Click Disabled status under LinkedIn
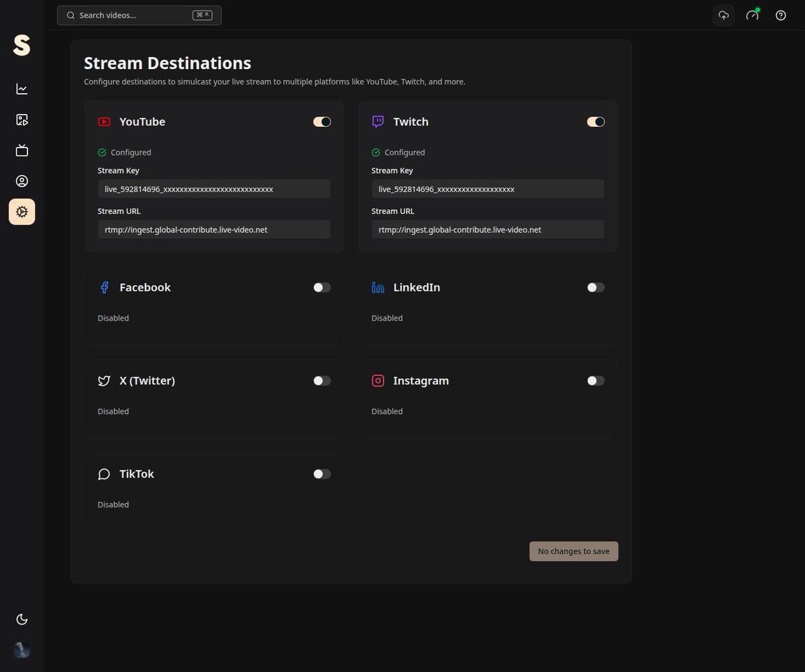The width and height of the screenshot is (805, 672). click(x=387, y=318)
